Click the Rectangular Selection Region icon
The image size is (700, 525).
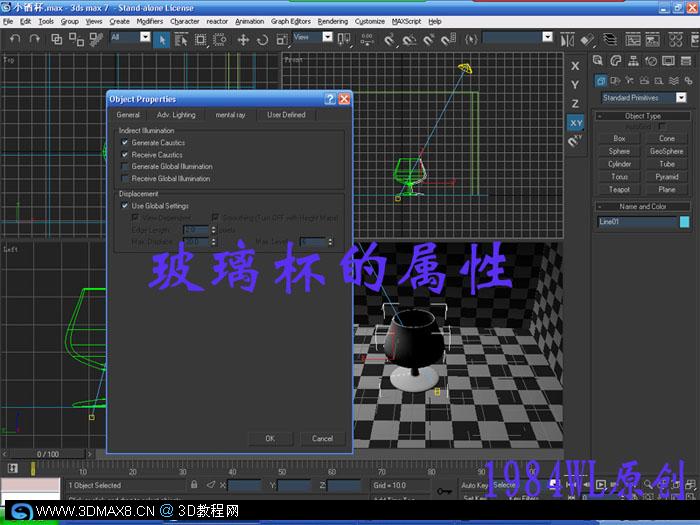point(200,40)
